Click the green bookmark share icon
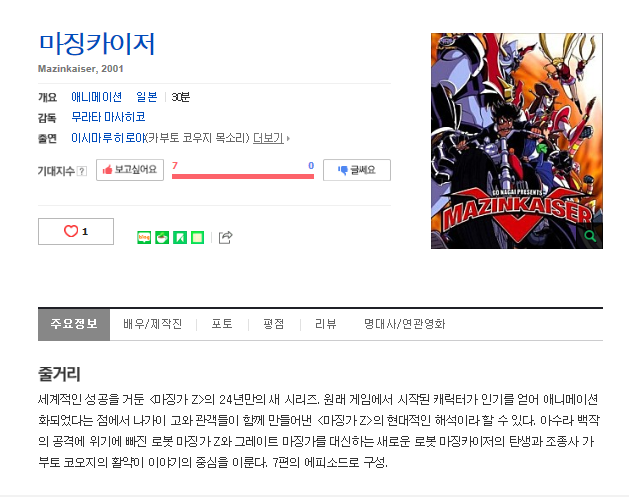Viewport: 629px width, 497px height. coord(180,237)
